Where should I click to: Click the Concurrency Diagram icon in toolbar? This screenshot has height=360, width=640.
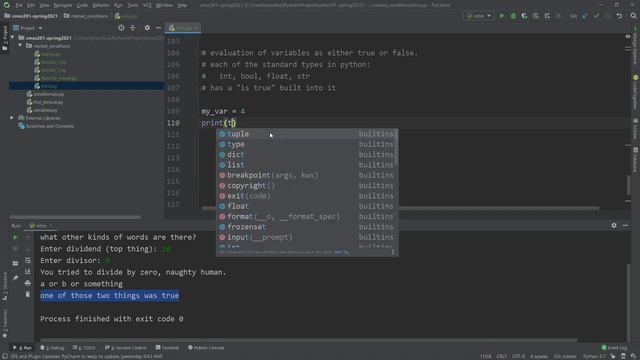point(547,16)
